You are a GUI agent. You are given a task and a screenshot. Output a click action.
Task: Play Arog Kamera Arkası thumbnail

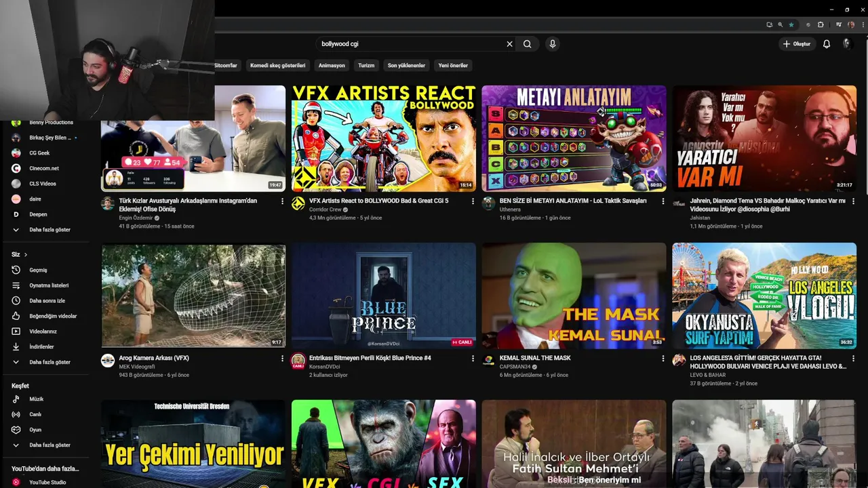coord(193,296)
